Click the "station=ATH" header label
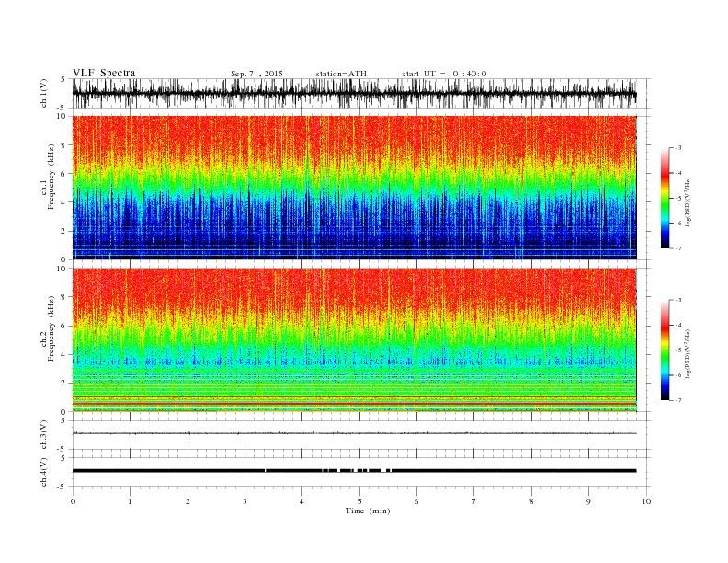 (341, 74)
